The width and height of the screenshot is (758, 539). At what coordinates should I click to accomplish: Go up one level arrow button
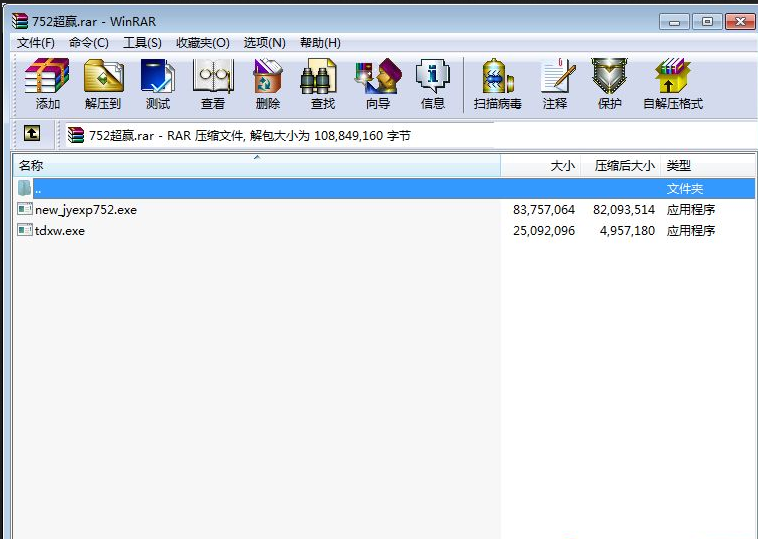pyautogui.click(x=32, y=133)
